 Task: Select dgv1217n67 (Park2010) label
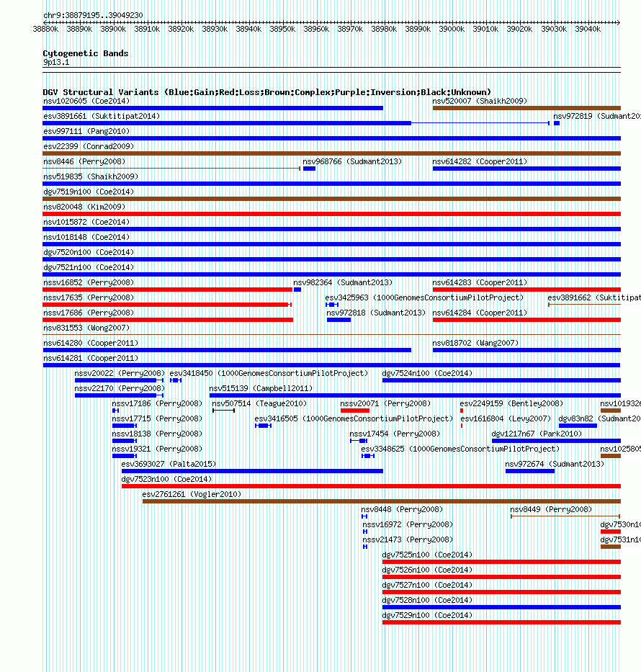tap(537, 434)
